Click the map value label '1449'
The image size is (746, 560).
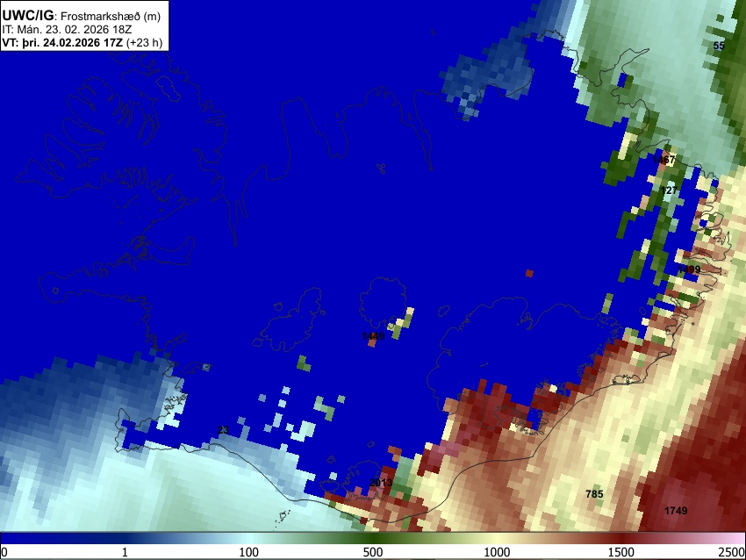click(373, 336)
